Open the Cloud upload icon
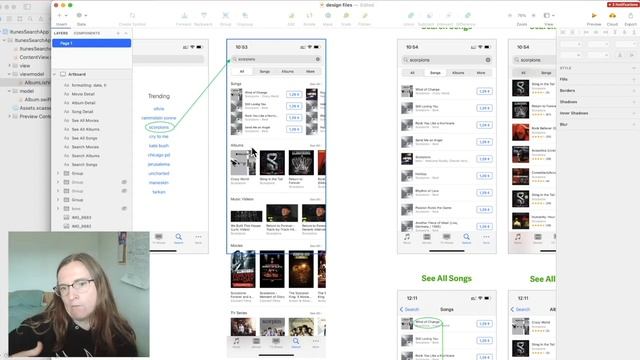This screenshot has width=640, height=360. [x=612, y=16]
